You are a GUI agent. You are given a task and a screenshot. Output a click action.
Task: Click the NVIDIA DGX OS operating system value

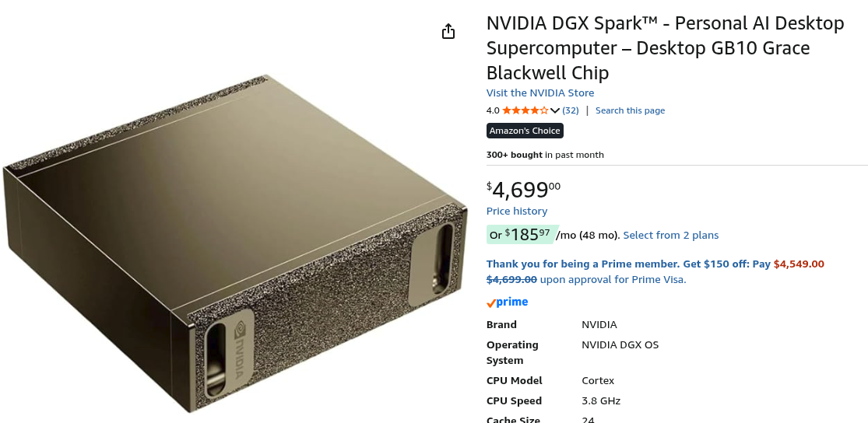point(620,344)
